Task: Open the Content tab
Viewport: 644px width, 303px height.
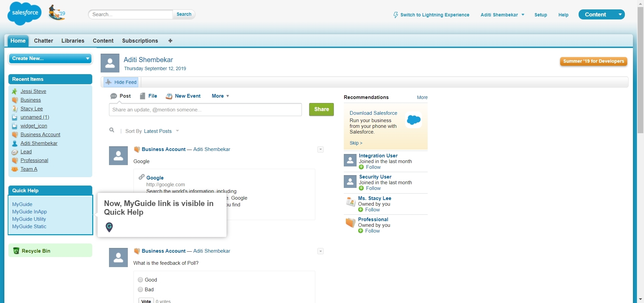Action: click(103, 41)
